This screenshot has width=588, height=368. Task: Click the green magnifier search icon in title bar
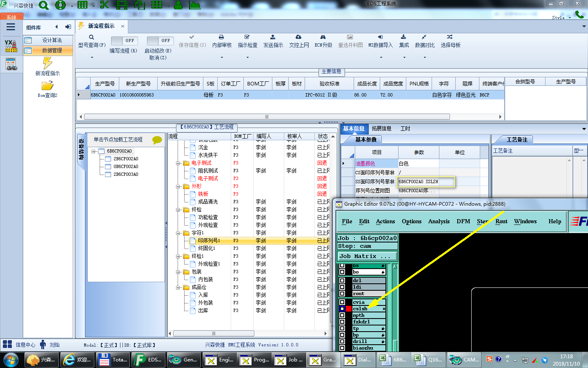pos(43,5)
